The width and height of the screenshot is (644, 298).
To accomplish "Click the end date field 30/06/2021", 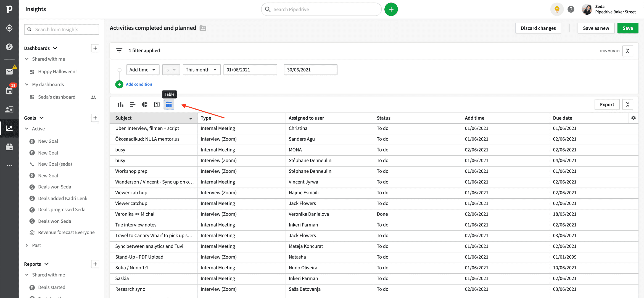I will pos(310,70).
